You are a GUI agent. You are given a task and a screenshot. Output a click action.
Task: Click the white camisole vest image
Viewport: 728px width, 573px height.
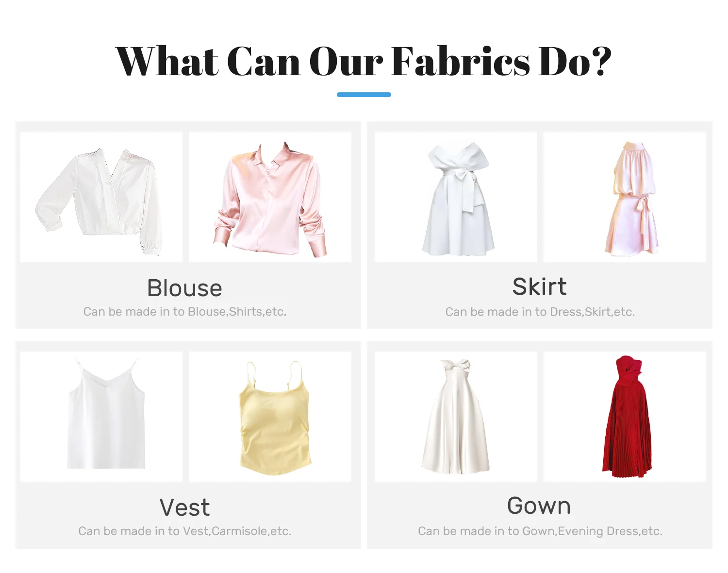101,417
